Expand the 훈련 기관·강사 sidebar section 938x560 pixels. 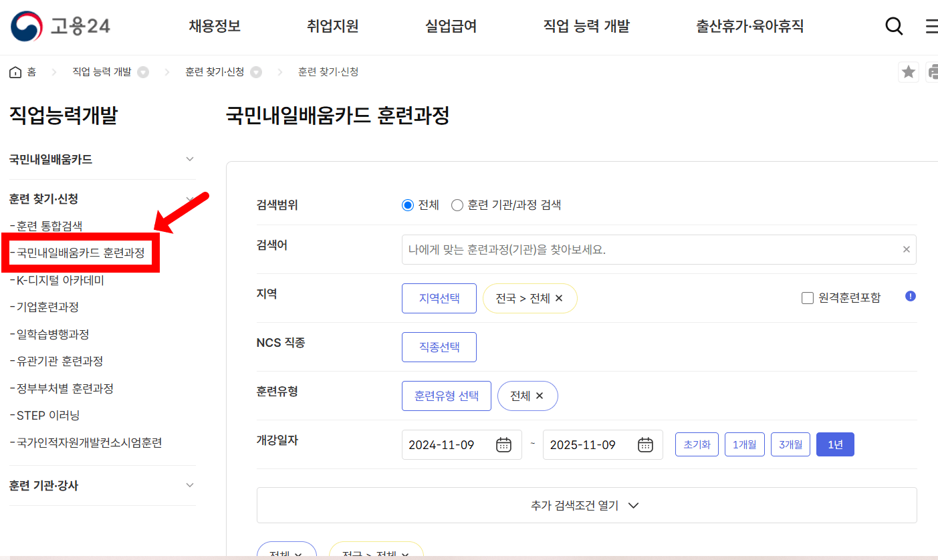[190, 485]
